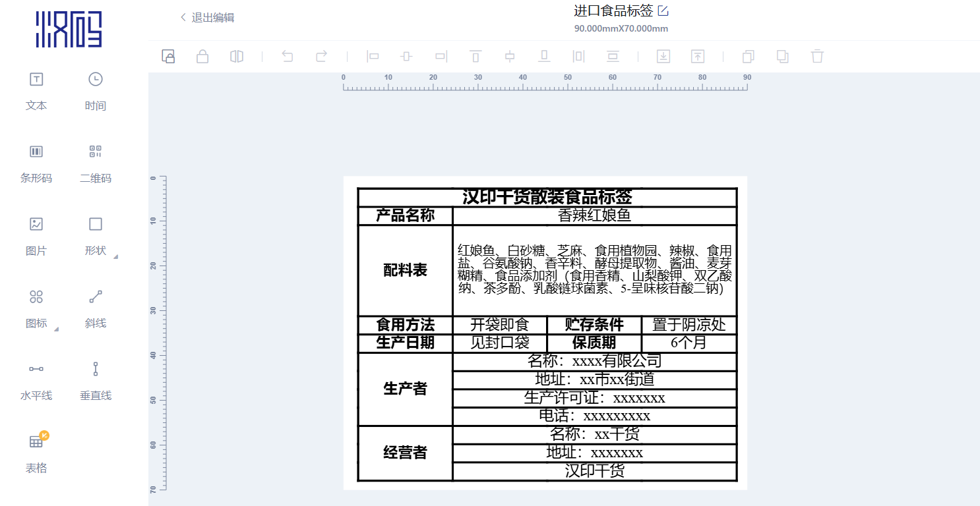Add a 二维码 QR code element

point(96,163)
